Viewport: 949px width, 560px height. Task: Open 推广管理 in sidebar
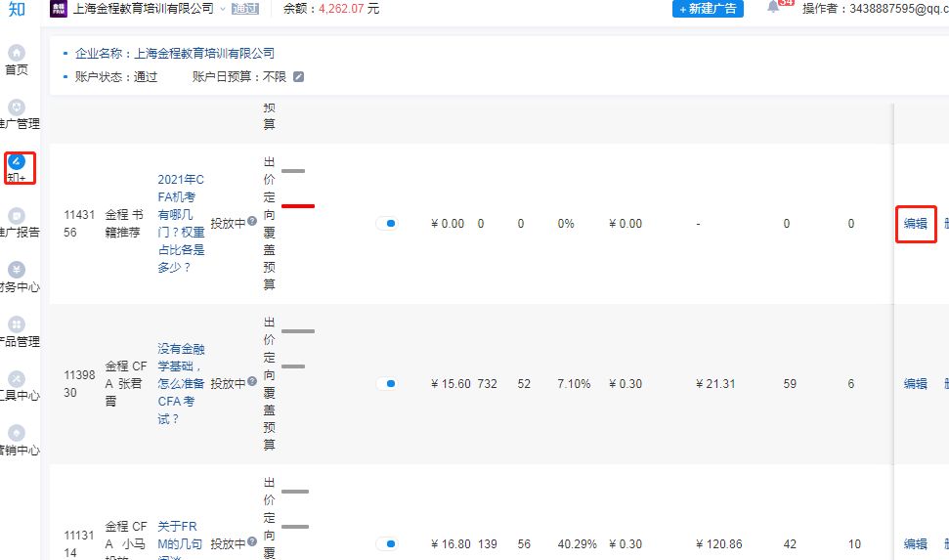pyautogui.click(x=19, y=114)
